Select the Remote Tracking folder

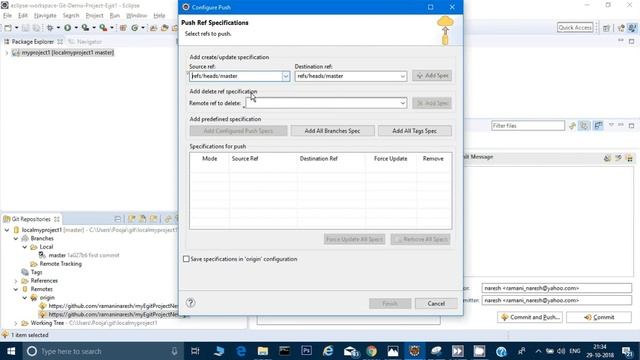[56, 264]
